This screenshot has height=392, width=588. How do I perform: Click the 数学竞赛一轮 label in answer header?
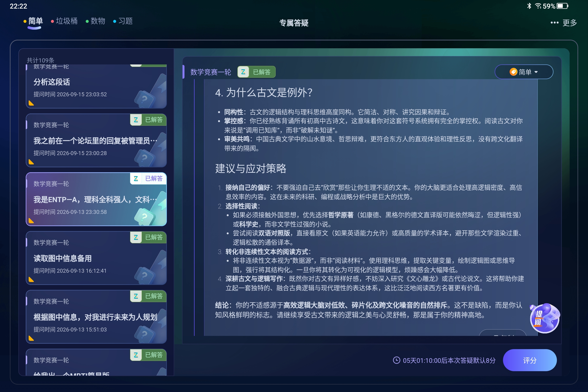(211, 72)
